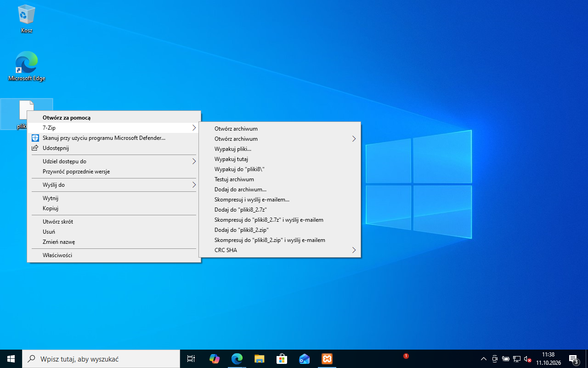Image resolution: width=588 pixels, height=368 pixels.
Task: Open the Kosz recycle bin icon
Action: coord(27,19)
